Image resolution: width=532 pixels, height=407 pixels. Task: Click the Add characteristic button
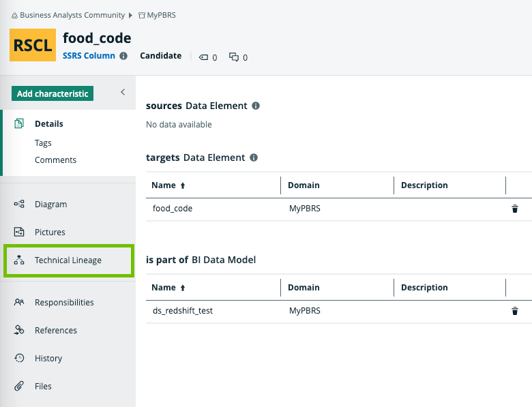[53, 93]
